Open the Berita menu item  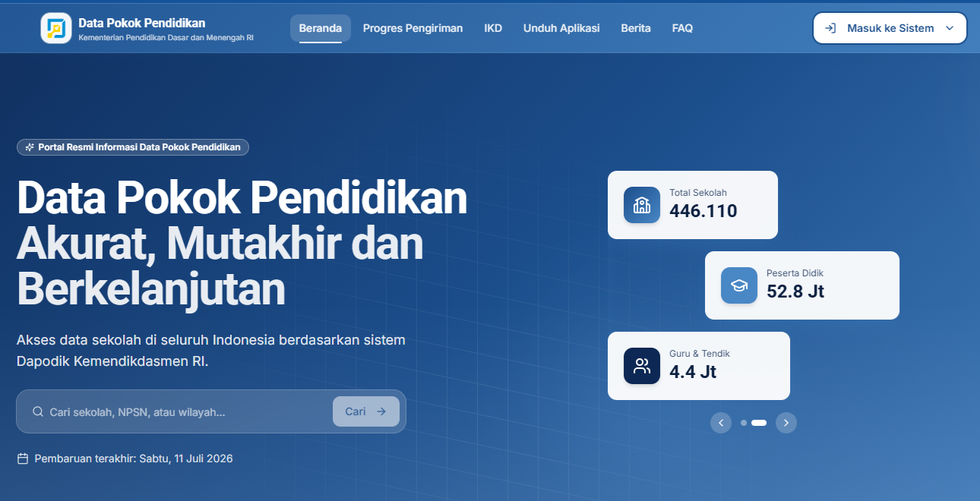(x=636, y=28)
